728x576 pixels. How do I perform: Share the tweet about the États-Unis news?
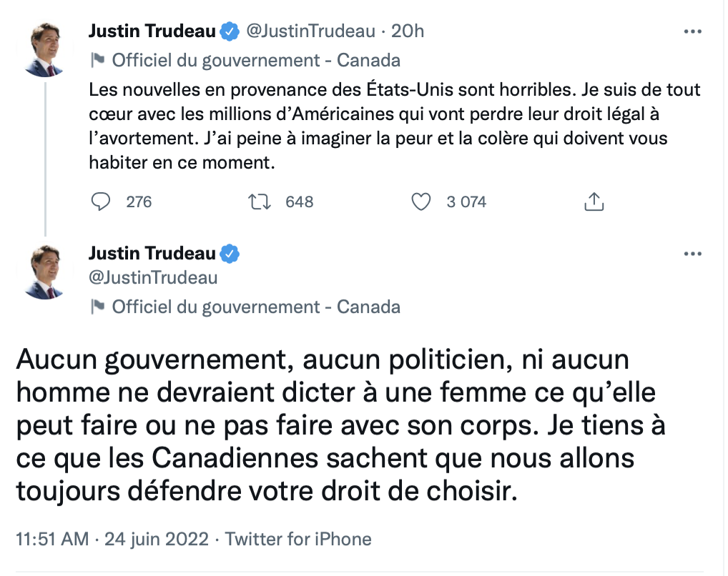pyautogui.click(x=594, y=202)
